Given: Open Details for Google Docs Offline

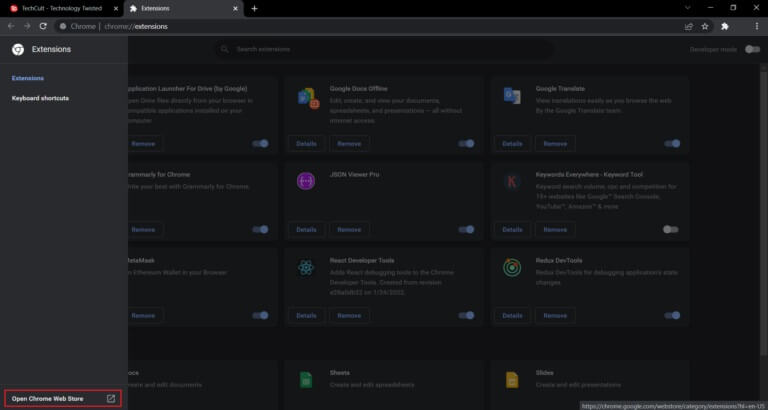Looking at the screenshot, I should click(x=307, y=144).
